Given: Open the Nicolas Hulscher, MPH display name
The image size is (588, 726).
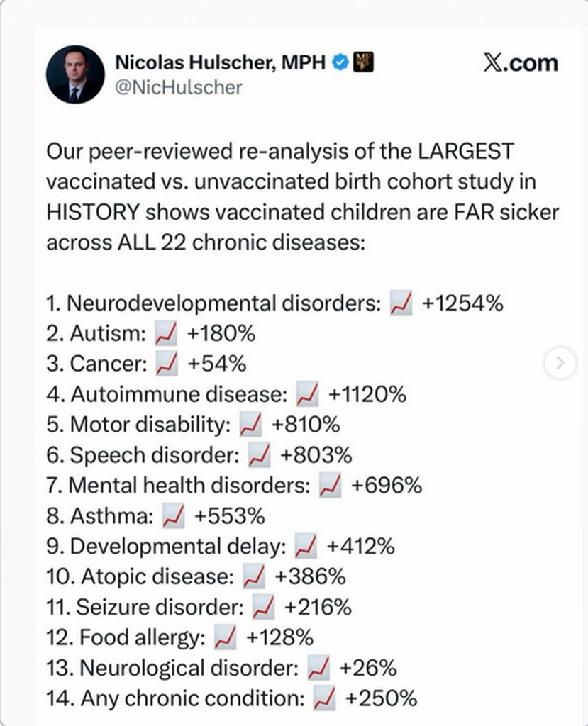Looking at the screenshot, I should 220,62.
